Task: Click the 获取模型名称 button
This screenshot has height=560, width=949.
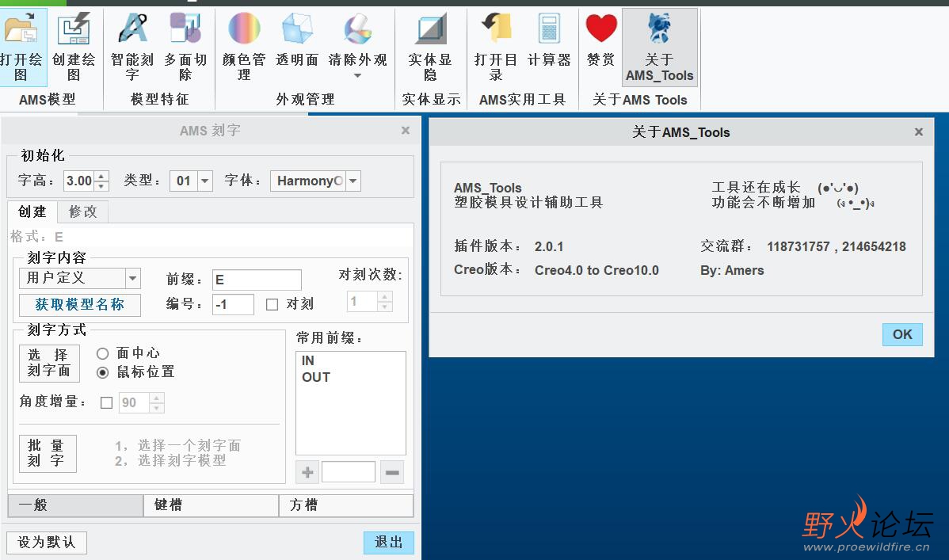Action: (x=80, y=304)
